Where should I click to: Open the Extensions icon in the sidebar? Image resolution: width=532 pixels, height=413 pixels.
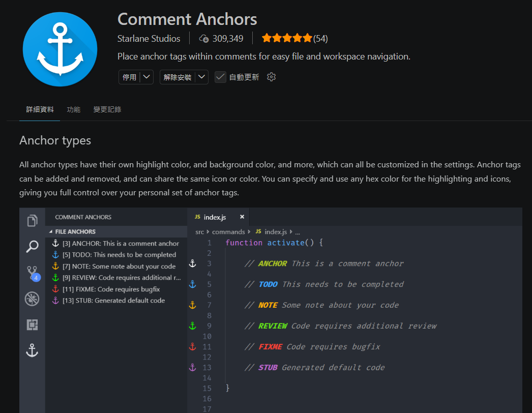click(32, 325)
